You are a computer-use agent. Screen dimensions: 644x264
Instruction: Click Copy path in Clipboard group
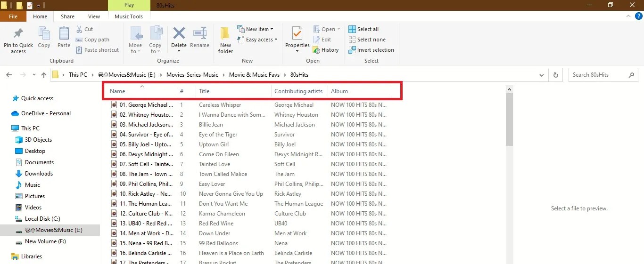tap(92, 40)
